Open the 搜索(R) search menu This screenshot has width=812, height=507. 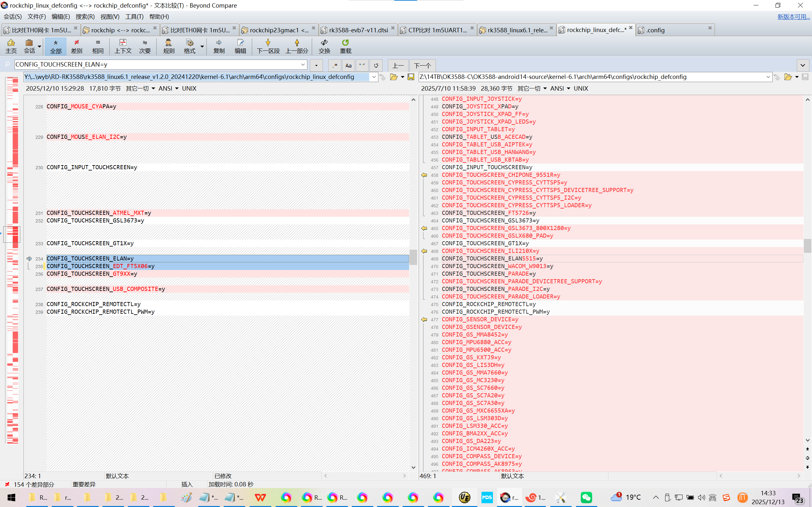pyautogui.click(x=85, y=16)
